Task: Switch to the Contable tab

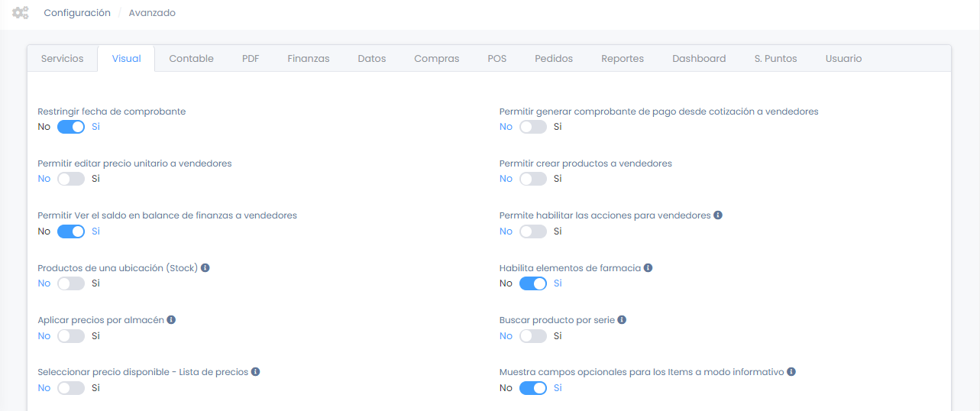Action: (191, 59)
